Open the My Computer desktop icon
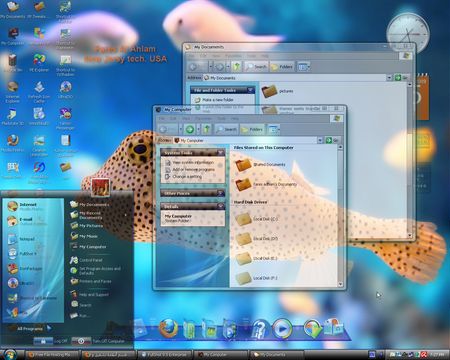This screenshot has width=450, height=360. (x=12, y=37)
